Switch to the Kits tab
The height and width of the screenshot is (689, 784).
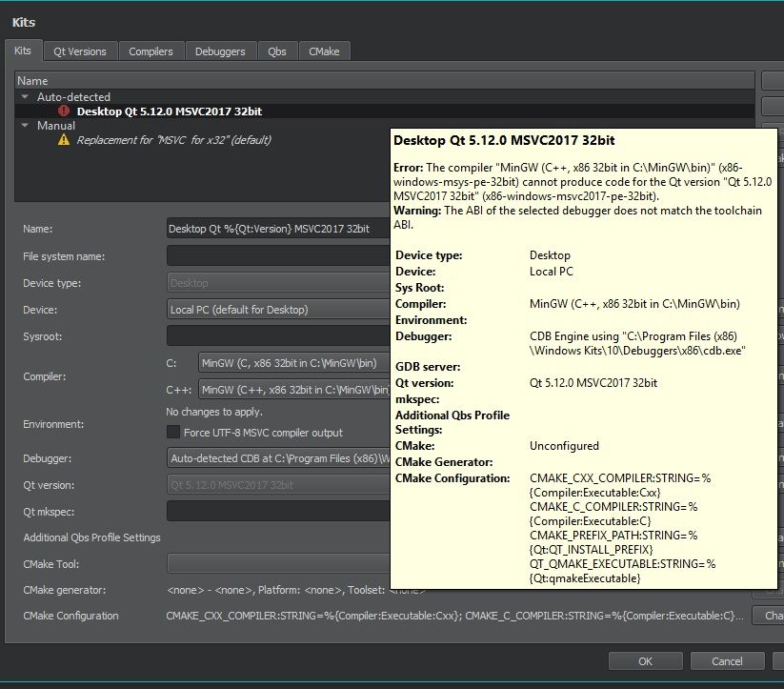pyautogui.click(x=23, y=51)
